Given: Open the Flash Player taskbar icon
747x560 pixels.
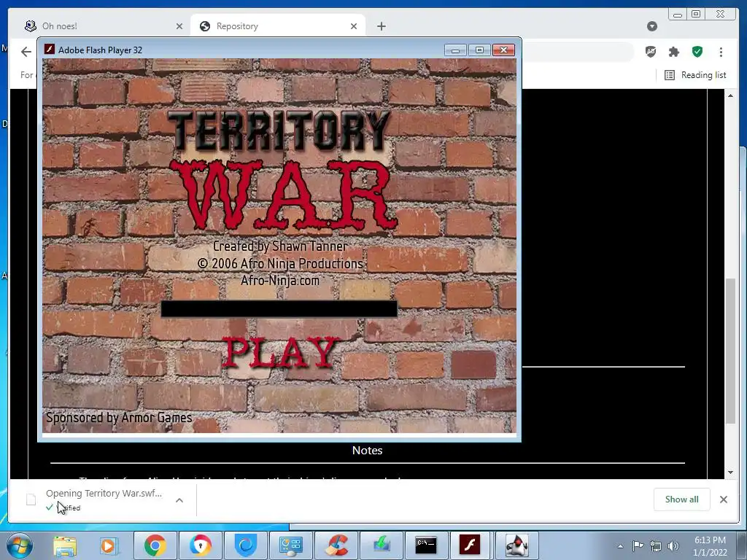Looking at the screenshot, I should (471, 545).
